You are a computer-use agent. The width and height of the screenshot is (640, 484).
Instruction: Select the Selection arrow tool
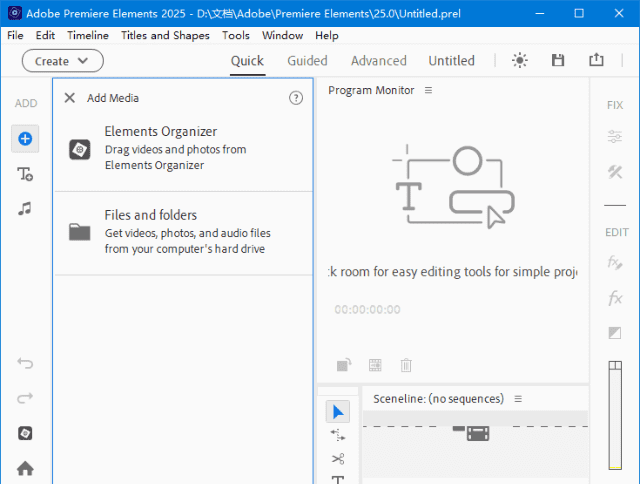(338, 412)
